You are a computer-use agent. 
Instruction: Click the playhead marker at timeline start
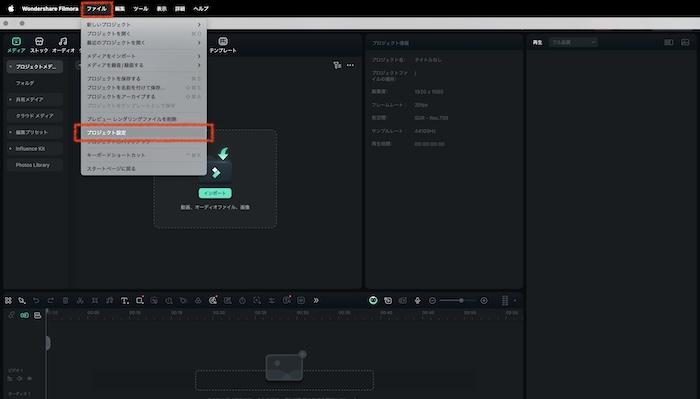coord(47,312)
